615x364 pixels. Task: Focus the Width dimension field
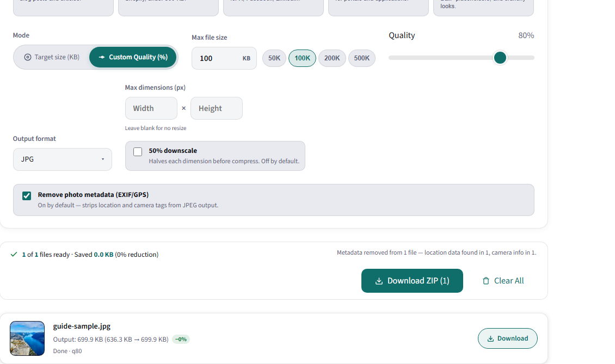pos(151,108)
